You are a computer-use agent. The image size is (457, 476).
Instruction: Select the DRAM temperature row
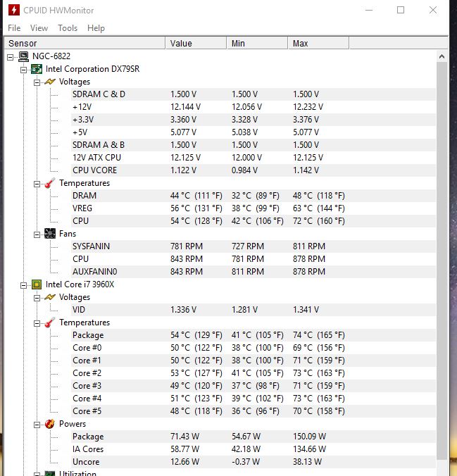(253, 196)
